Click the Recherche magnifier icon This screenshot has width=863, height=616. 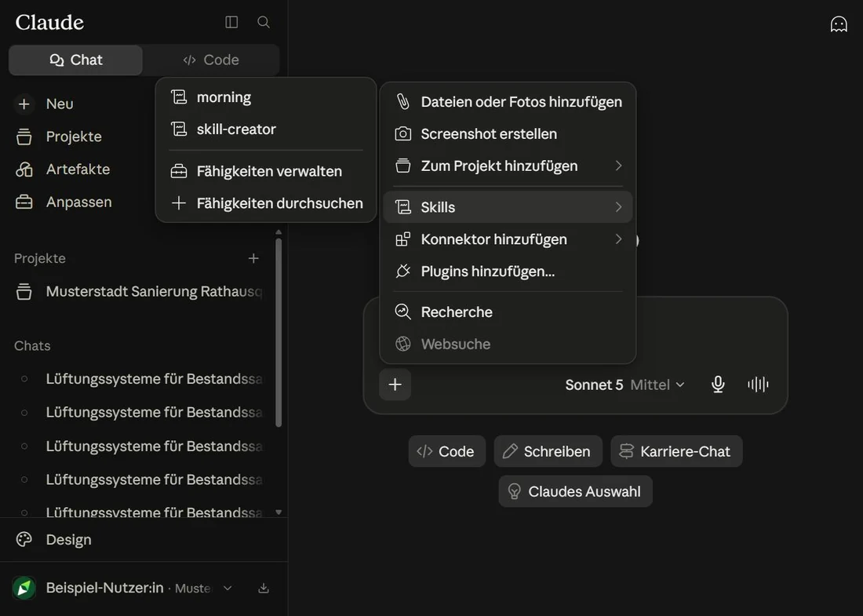pyautogui.click(x=403, y=312)
